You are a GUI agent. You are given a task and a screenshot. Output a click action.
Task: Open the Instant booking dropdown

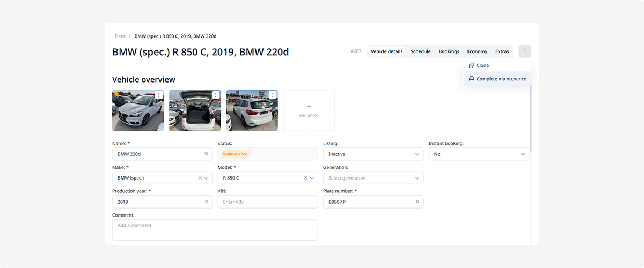coord(478,154)
